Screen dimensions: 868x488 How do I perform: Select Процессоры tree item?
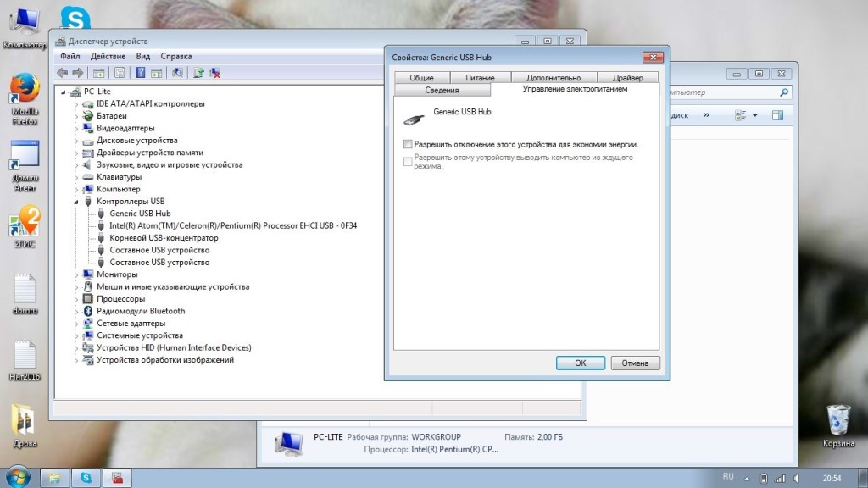pyautogui.click(x=120, y=299)
